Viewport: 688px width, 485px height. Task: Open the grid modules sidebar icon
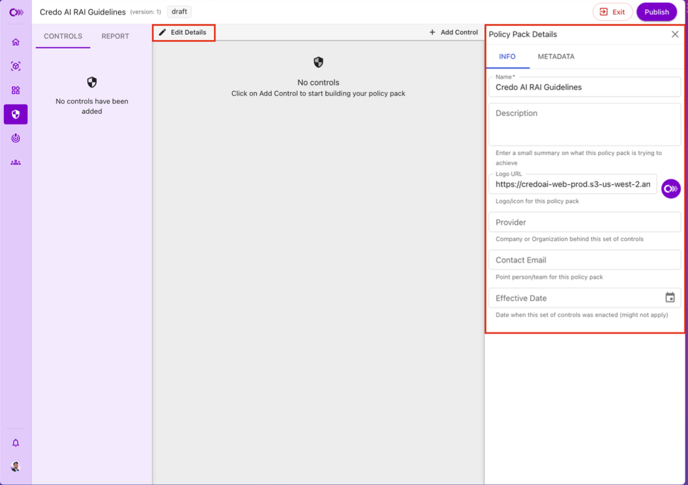[x=16, y=90]
